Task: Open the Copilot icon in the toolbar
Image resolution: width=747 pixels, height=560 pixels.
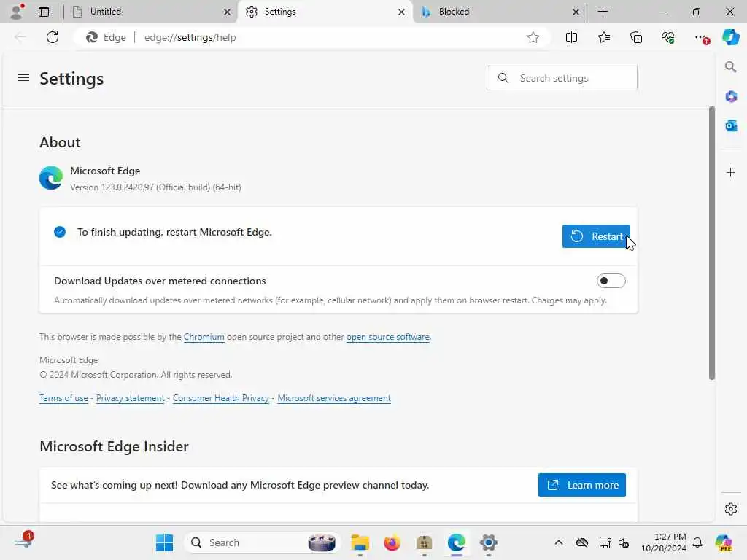Action: tap(730, 37)
